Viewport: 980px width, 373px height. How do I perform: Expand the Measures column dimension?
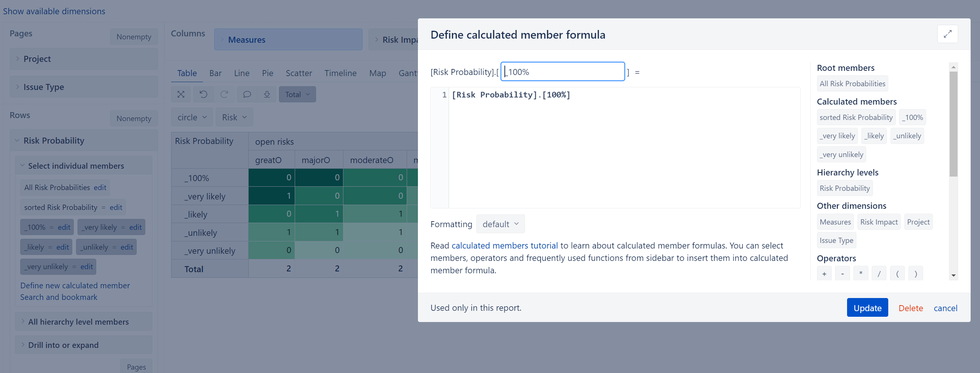click(x=288, y=40)
